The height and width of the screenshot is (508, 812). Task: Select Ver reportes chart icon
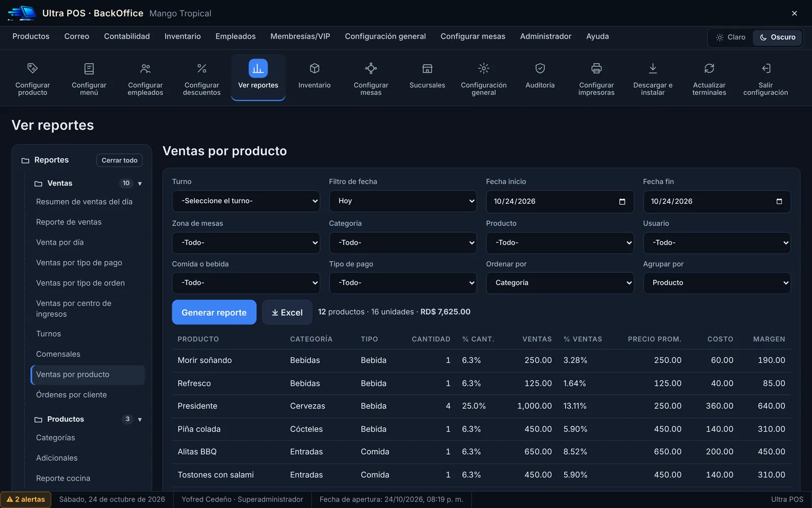[x=258, y=68]
